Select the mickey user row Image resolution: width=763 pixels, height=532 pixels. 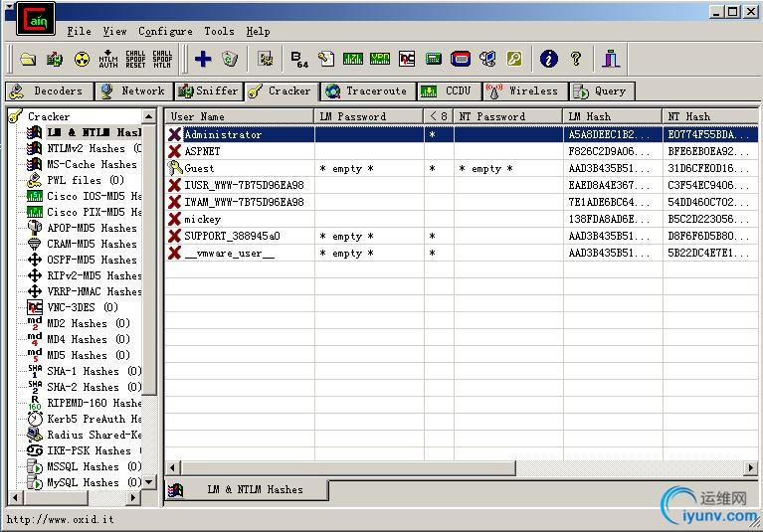point(462,219)
